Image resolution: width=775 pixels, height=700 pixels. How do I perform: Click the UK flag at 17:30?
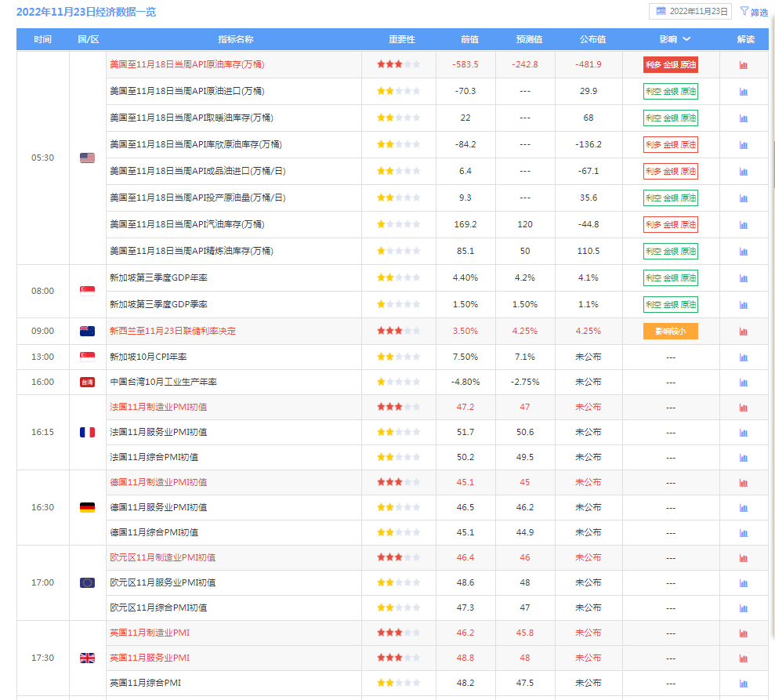pyautogui.click(x=88, y=658)
